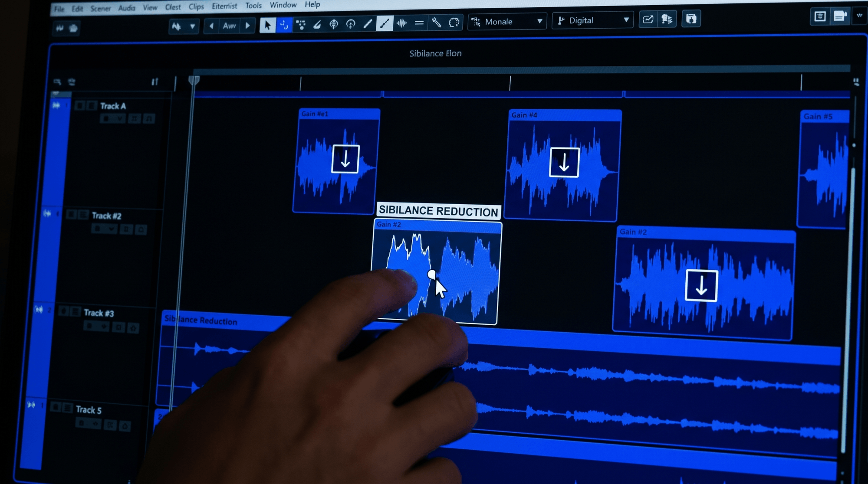Expand the waveform mode dropdown arrow in toolbar

(x=192, y=27)
